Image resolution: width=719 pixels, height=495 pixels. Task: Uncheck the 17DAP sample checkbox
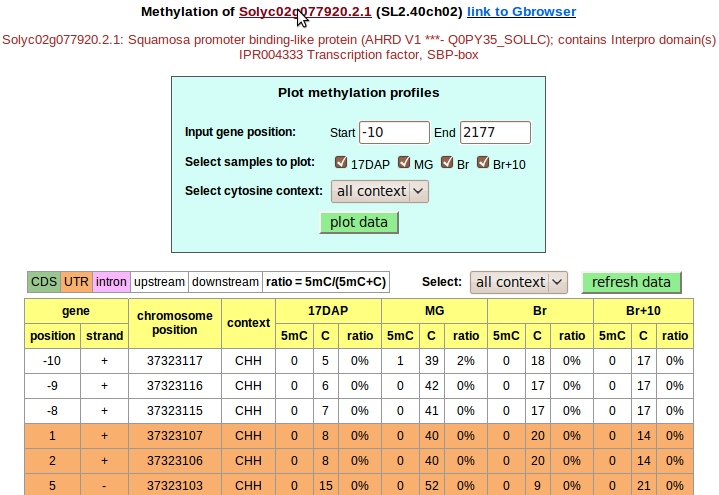pyautogui.click(x=341, y=162)
